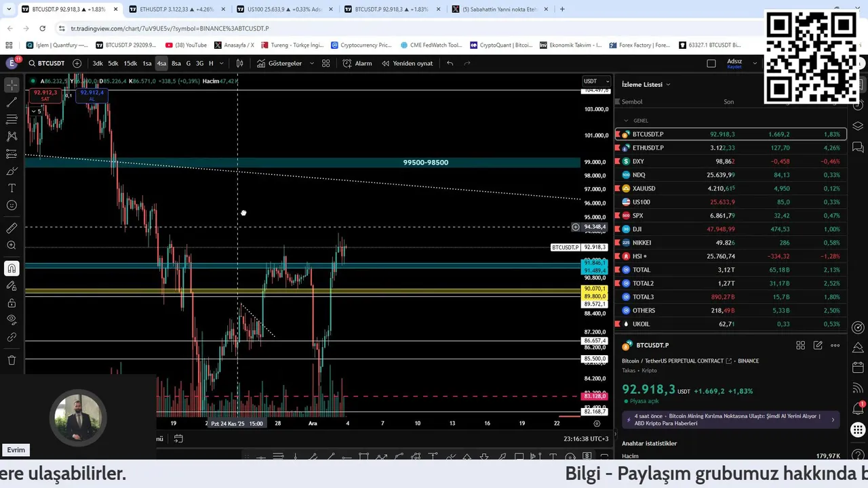Open the symbol details grid view icon
This screenshot has width=868, height=488.
800,345
